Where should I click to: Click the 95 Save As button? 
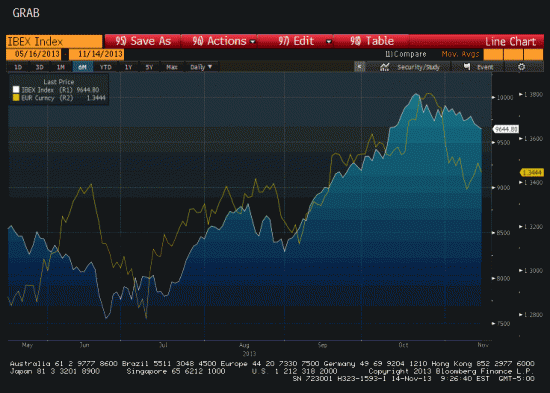pos(143,41)
